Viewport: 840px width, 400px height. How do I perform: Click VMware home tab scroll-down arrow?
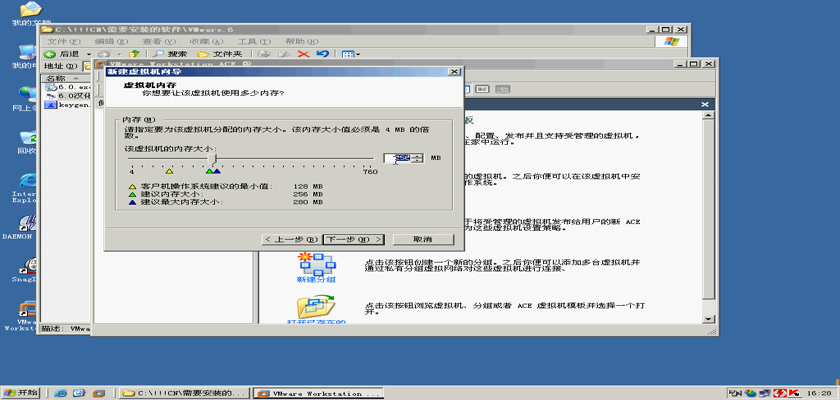[709, 319]
